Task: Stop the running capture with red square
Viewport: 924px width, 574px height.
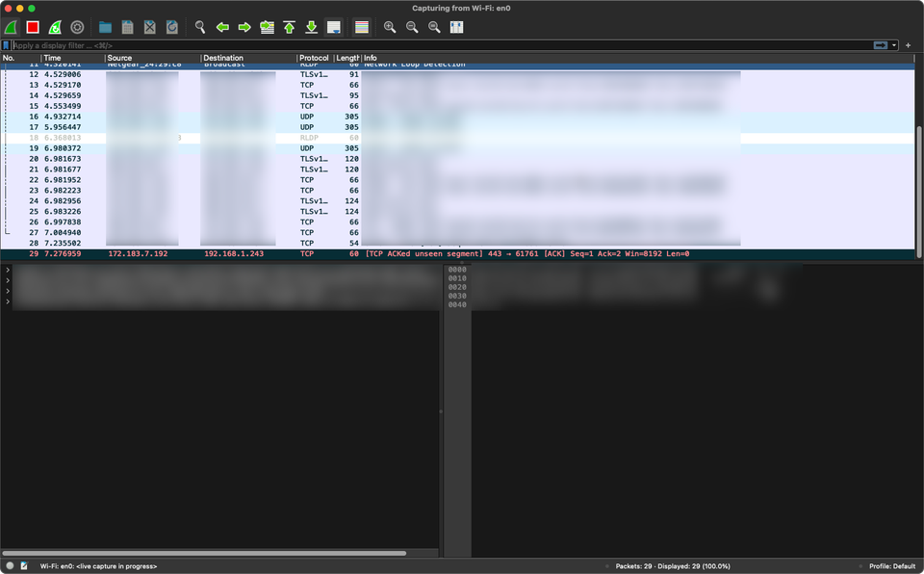Action: point(33,27)
